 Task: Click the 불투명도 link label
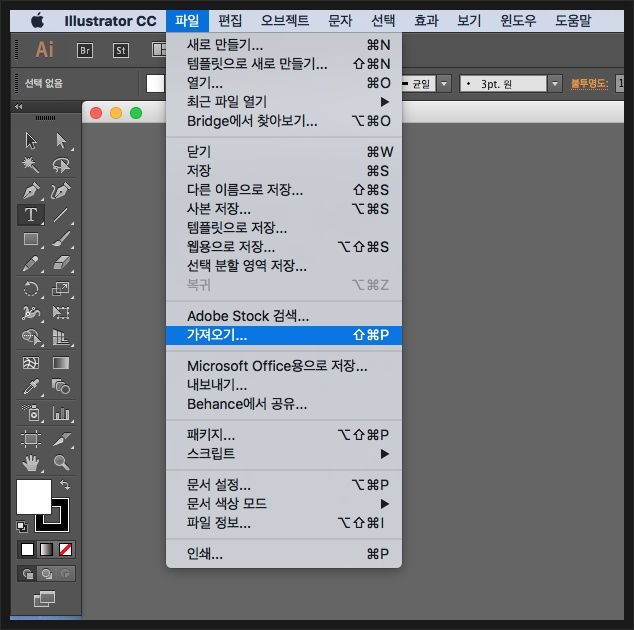click(589, 84)
